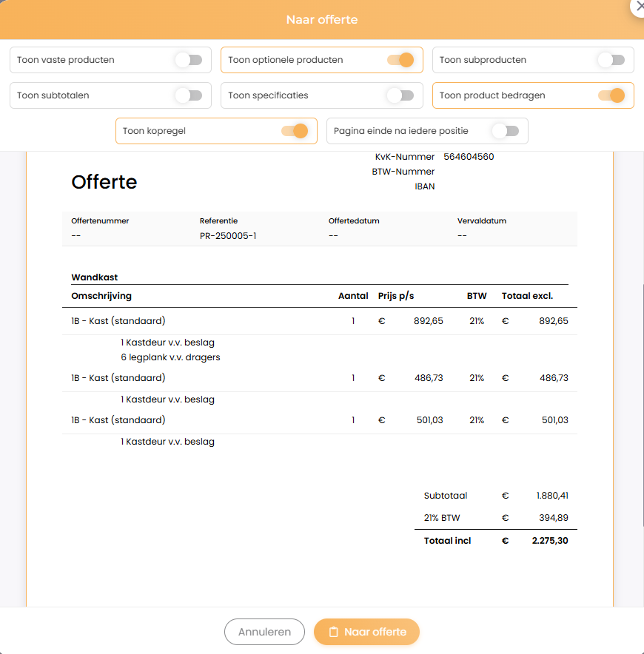Close the dialog with the X icon

637,6
